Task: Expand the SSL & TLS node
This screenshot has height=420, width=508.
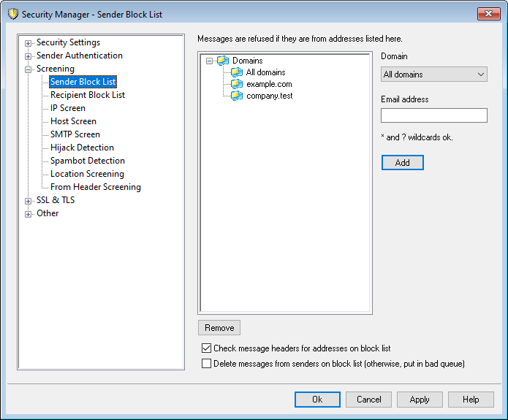Action: (x=29, y=201)
